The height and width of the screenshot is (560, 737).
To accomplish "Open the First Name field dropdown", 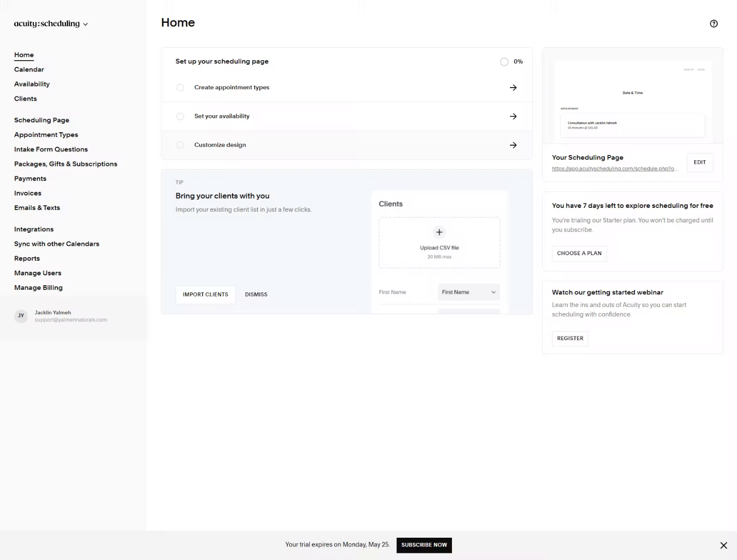I will [x=469, y=292].
